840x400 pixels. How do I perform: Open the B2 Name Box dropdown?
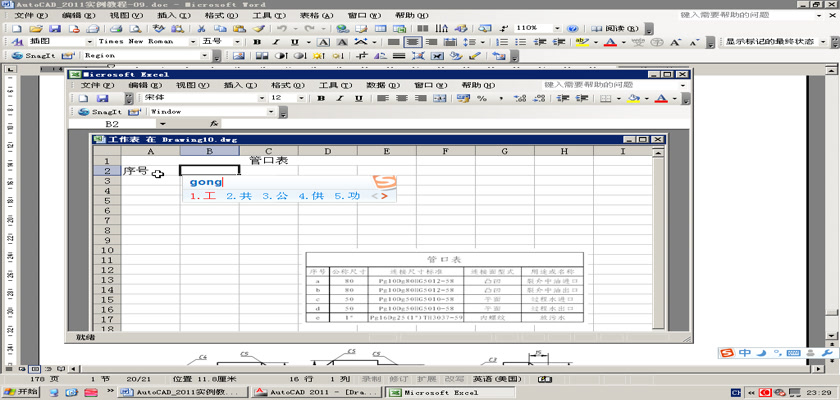pyautogui.click(x=163, y=124)
